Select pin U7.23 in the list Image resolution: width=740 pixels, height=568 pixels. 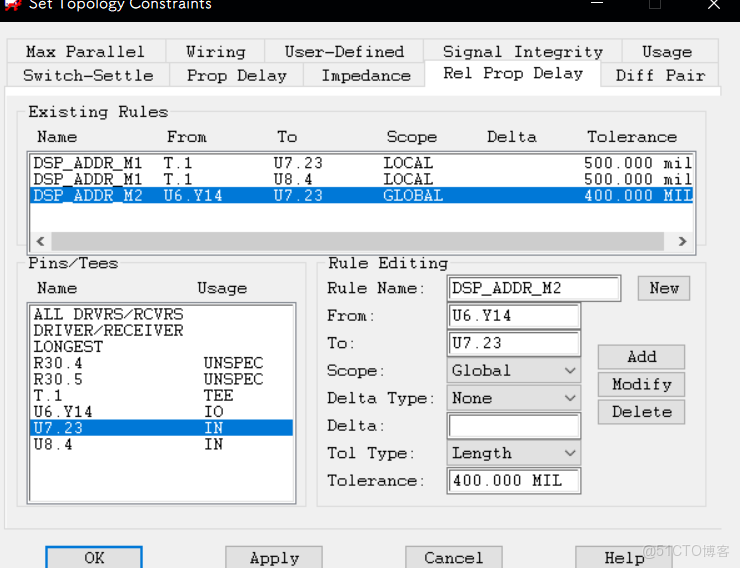(x=161, y=428)
